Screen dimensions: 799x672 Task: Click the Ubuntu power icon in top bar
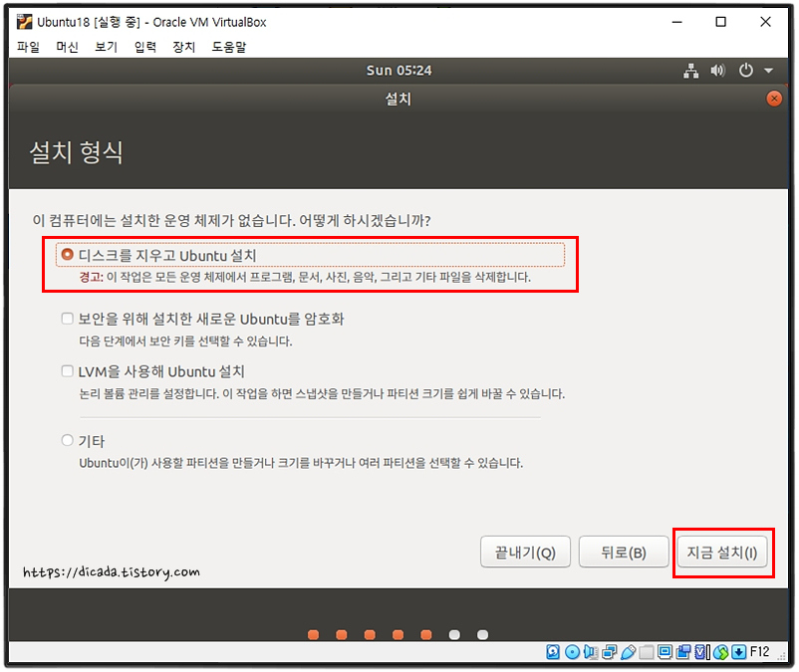[x=745, y=71]
